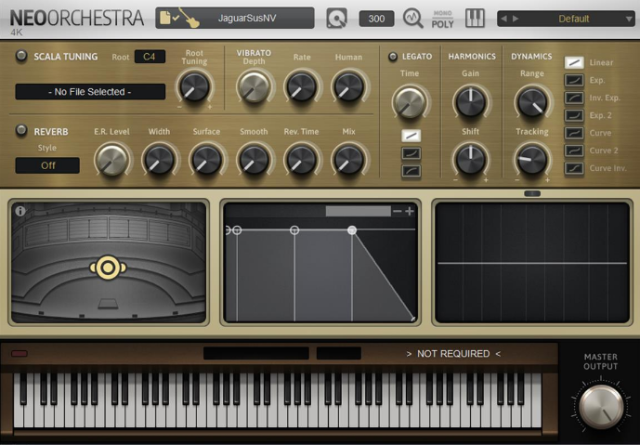Viewport: 640px width, 445px height.
Task: Click the NEOORCHESTRA logo
Action: pos(77,18)
